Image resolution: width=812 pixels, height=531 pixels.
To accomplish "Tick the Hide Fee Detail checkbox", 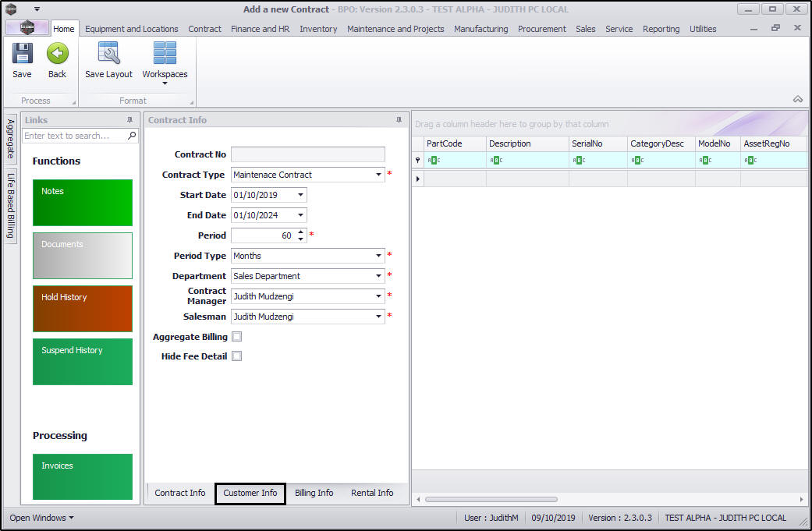I will 237,356.
